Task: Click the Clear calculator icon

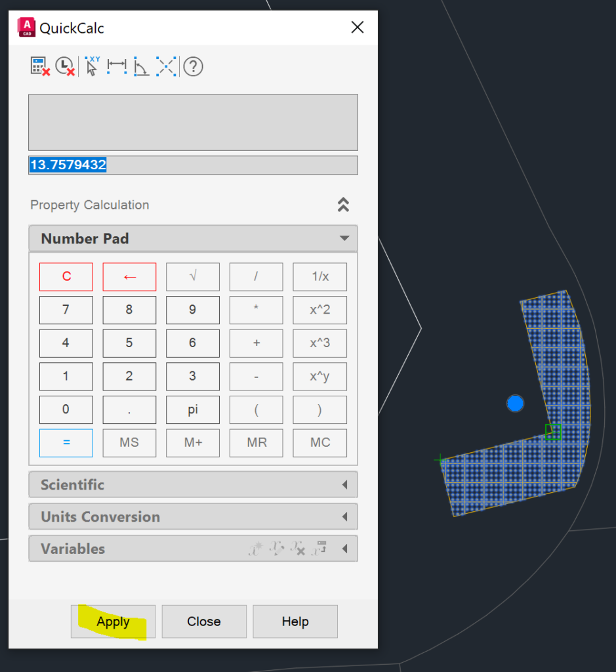Action: tap(40, 66)
